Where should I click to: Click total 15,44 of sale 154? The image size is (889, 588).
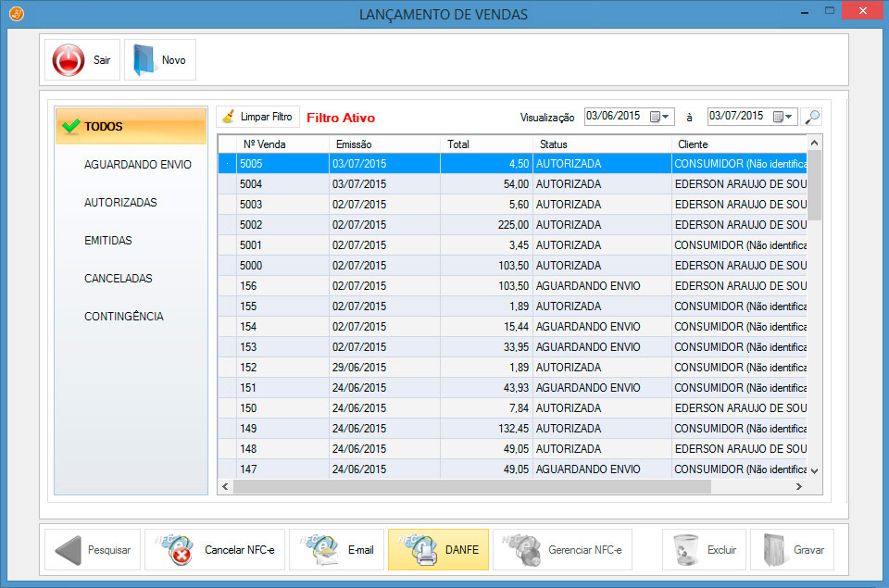point(516,327)
